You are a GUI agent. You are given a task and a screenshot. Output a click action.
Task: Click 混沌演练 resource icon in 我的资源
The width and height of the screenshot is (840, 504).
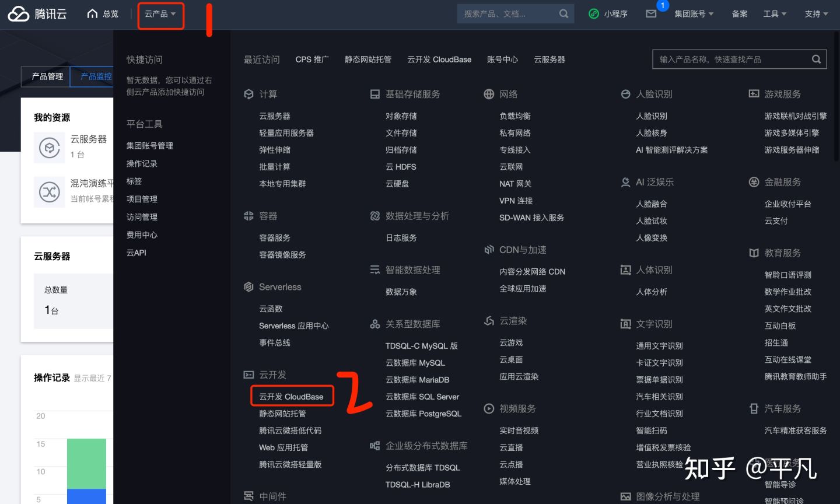[x=50, y=192]
